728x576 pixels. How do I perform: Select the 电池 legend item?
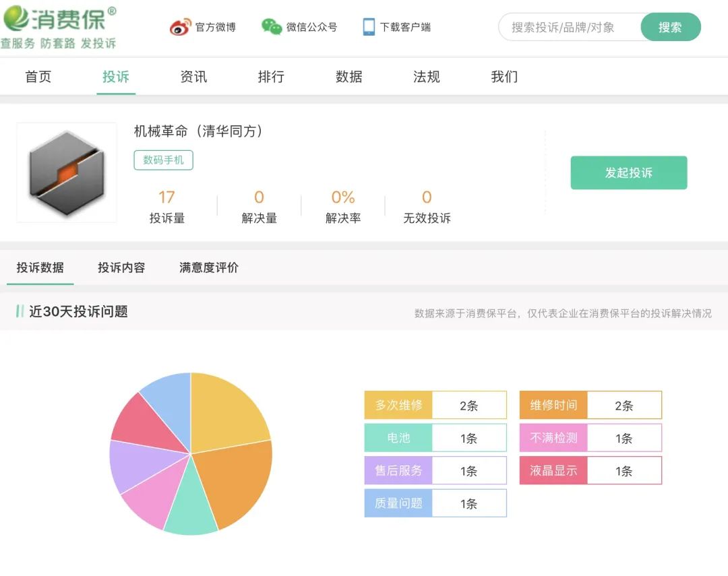pos(397,437)
